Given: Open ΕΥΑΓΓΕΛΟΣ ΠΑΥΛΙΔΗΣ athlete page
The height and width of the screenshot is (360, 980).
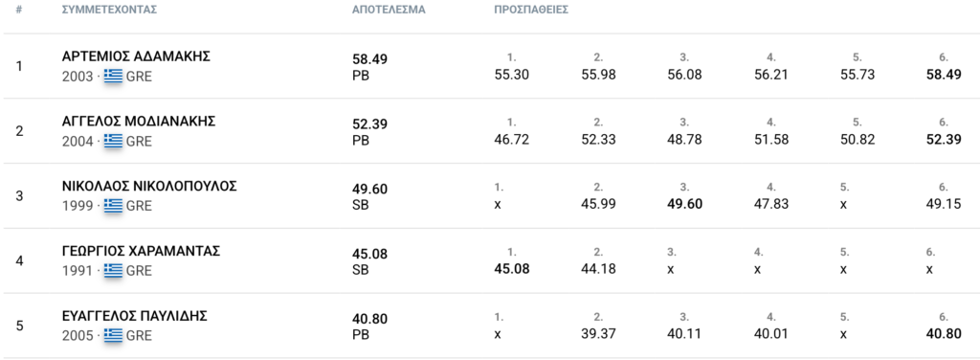Looking at the screenshot, I should click(134, 316).
